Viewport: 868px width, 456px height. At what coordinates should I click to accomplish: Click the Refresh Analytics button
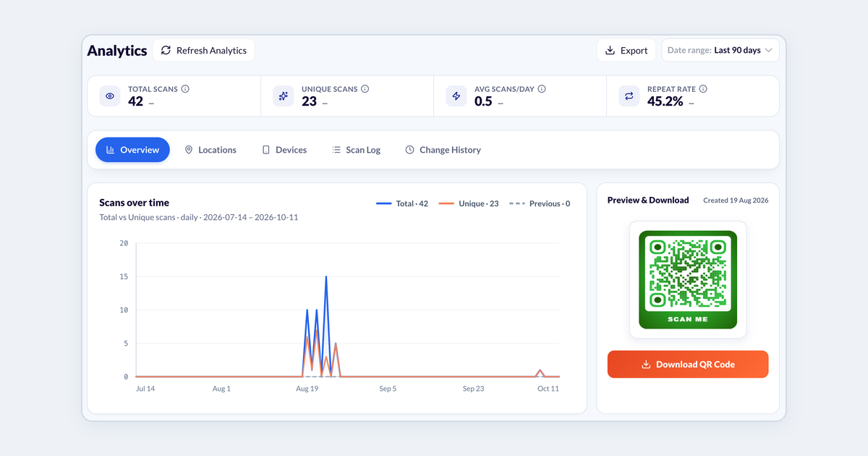(x=204, y=51)
